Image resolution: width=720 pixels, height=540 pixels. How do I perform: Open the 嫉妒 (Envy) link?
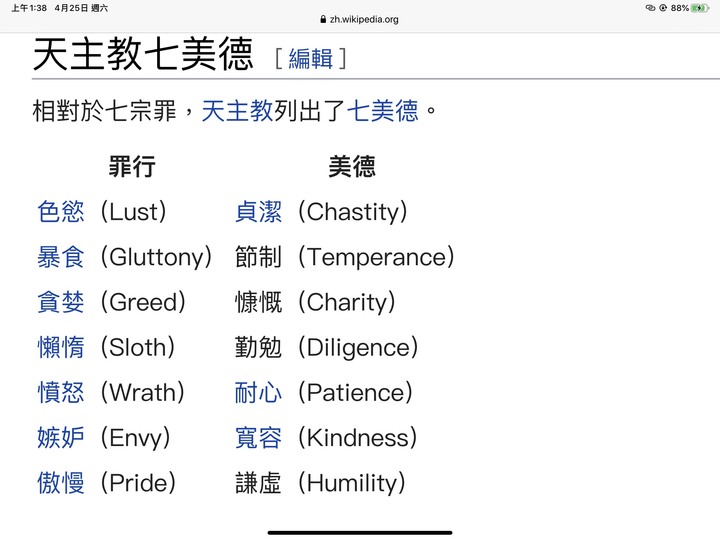[61, 438]
